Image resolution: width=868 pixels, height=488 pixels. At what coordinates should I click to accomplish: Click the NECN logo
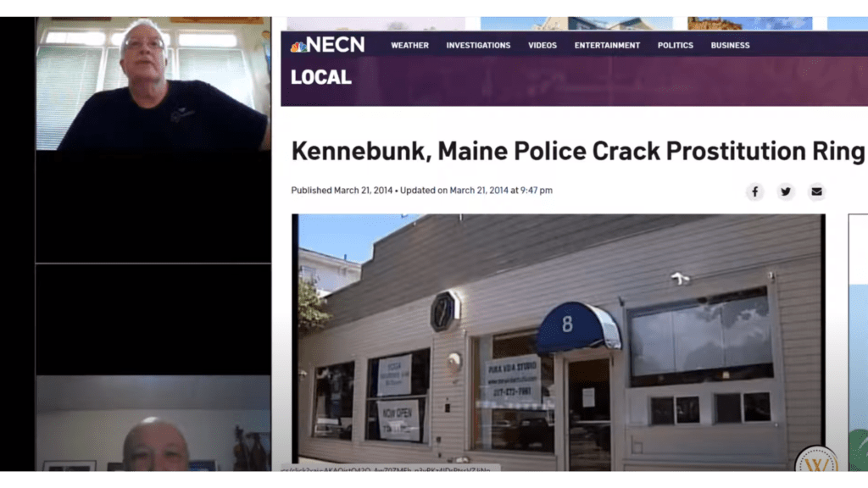pos(327,45)
